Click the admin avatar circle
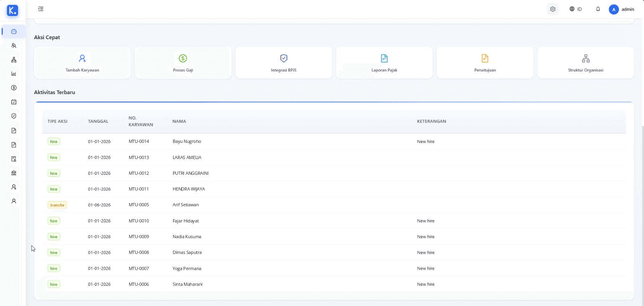Viewport: 644px width, 306px height. [x=614, y=9]
